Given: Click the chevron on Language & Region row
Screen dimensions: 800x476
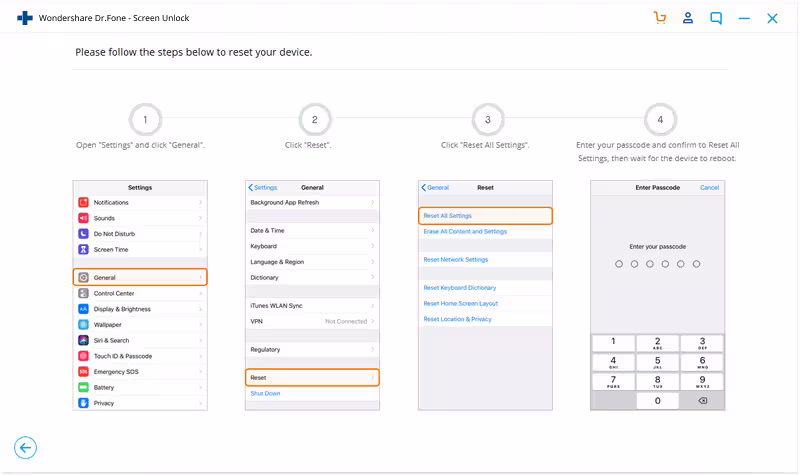Looking at the screenshot, I should [x=373, y=262].
